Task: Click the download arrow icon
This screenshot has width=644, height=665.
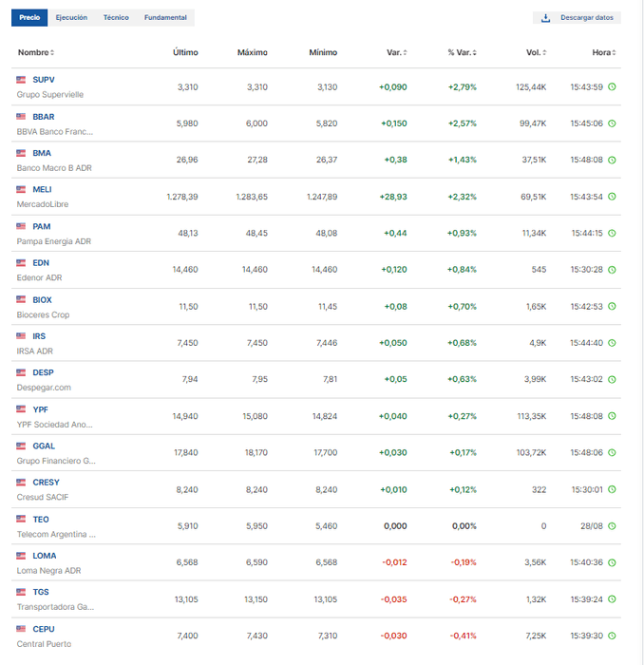Action: [x=545, y=18]
